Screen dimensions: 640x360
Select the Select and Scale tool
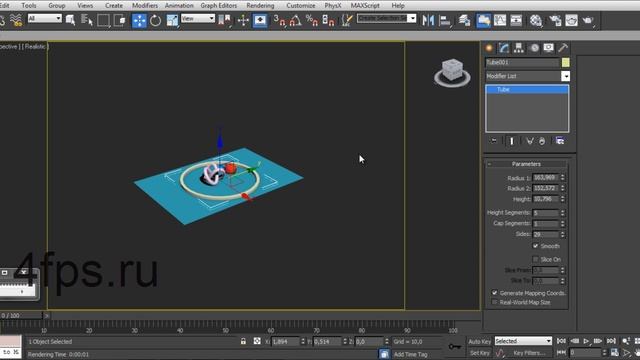[x=172, y=20]
